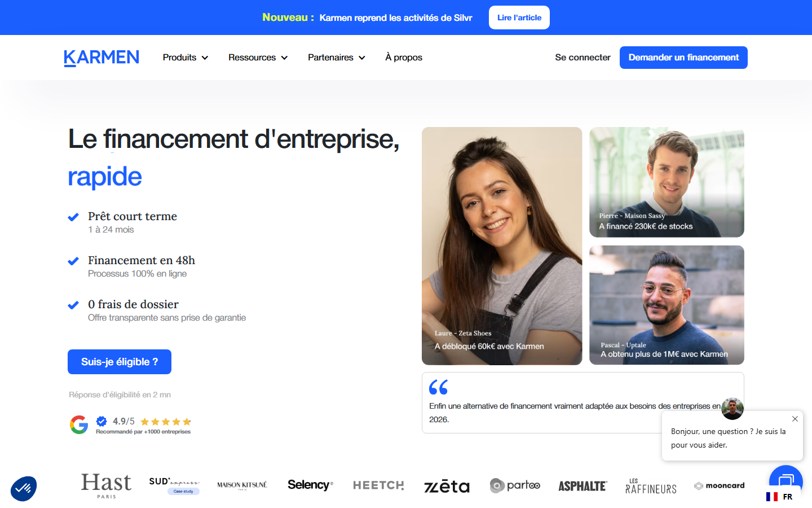Click 'Recommandé par +1000 entreprises' text

pyautogui.click(x=143, y=432)
